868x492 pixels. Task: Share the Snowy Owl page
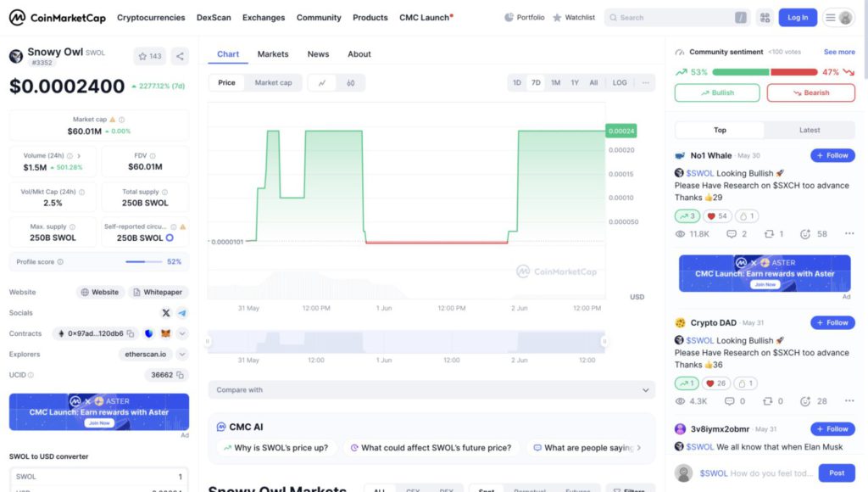tap(180, 56)
